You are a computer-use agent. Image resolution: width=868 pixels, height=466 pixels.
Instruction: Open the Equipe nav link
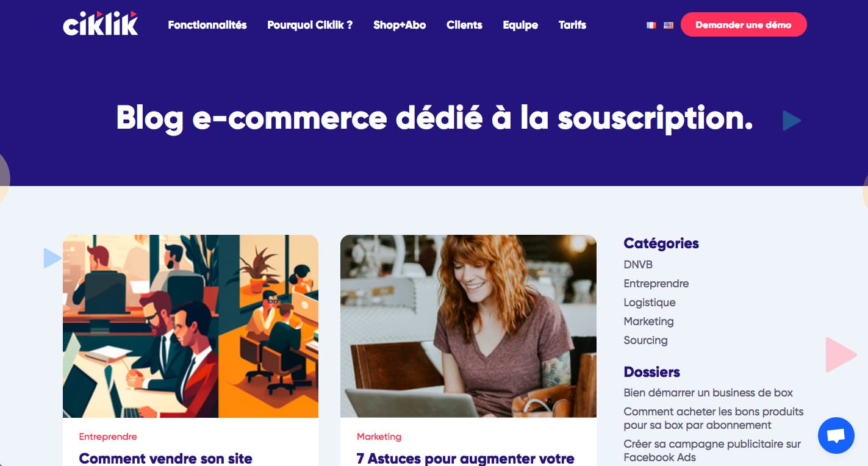520,25
